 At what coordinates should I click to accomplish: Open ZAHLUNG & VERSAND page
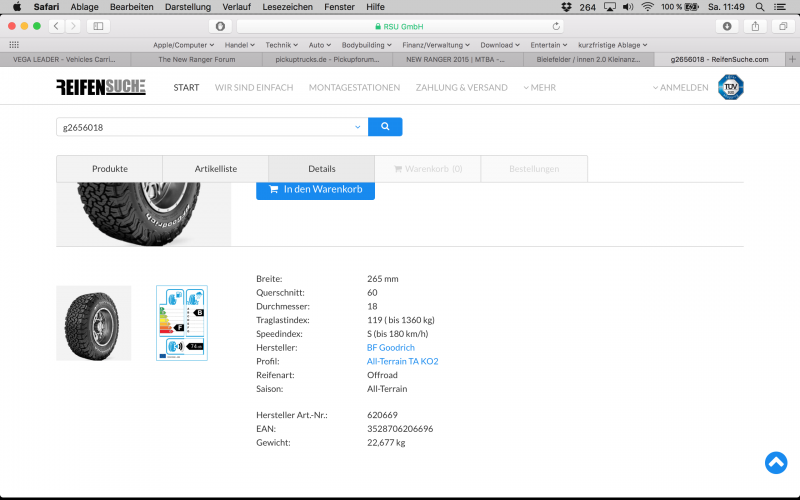click(x=461, y=88)
